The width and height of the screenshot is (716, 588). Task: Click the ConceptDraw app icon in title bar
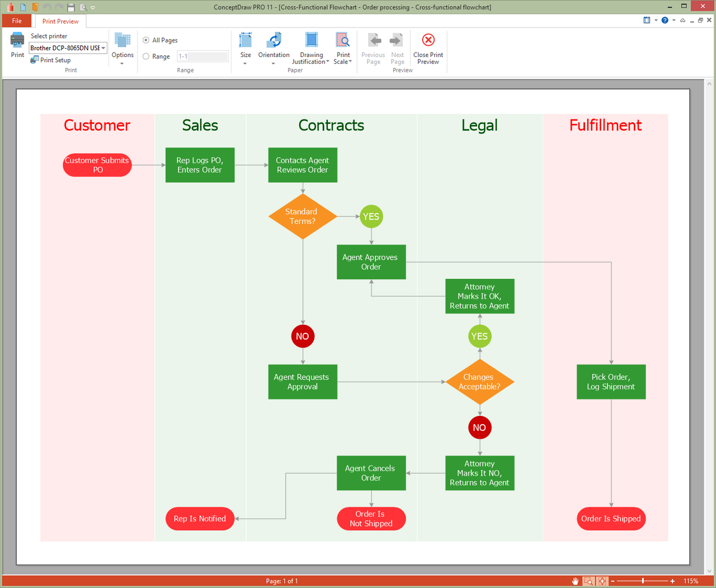click(10, 7)
